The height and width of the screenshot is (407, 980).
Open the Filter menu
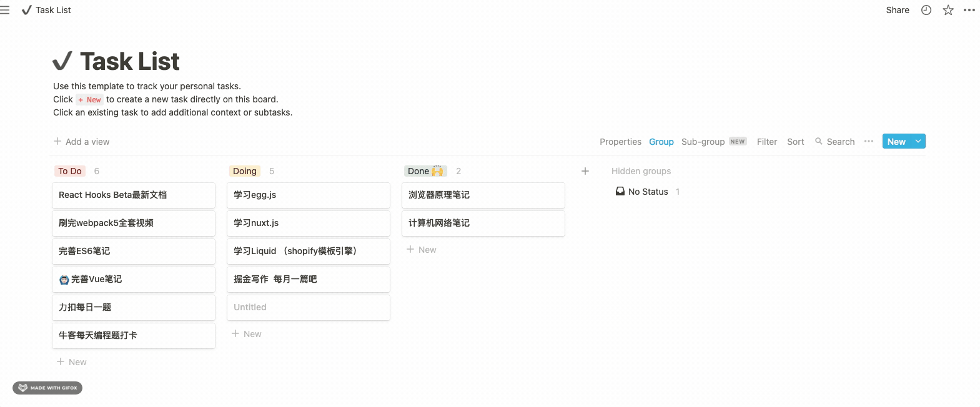click(767, 142)
